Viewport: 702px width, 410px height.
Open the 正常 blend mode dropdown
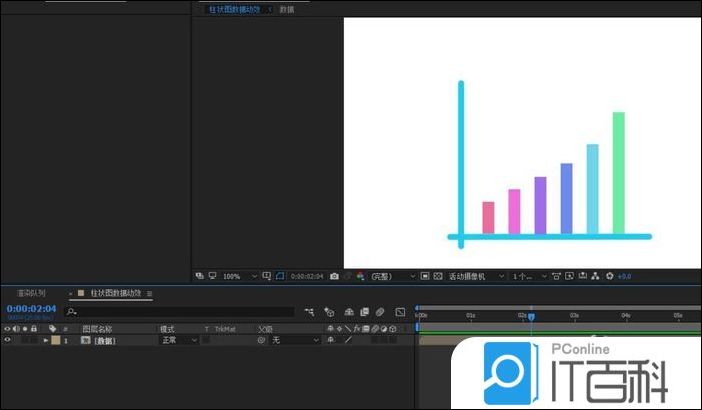coord(179,341)
